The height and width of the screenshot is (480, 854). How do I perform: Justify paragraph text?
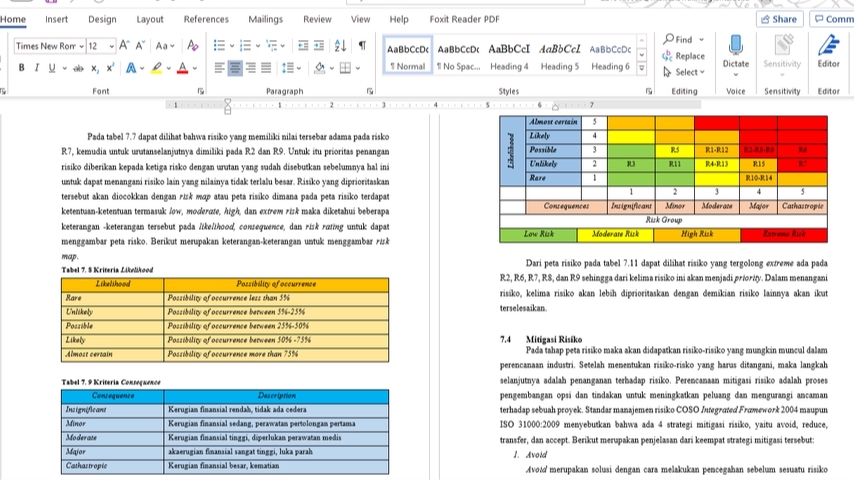tap(266, 68)
